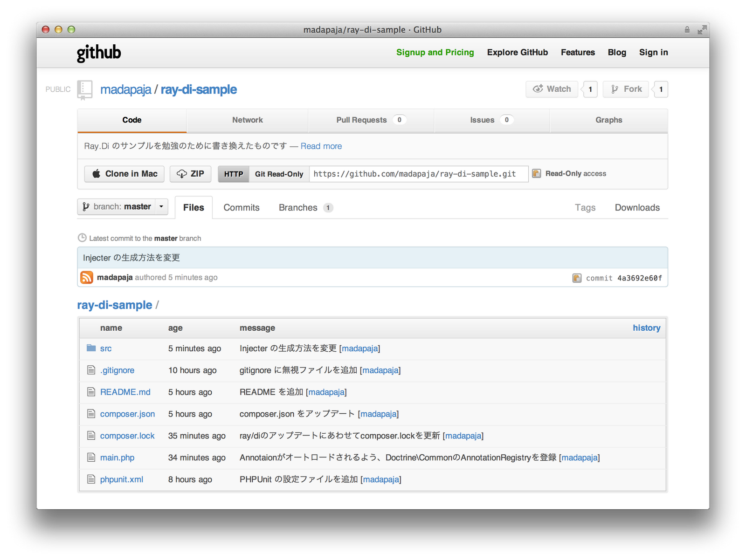Copy clone URL via clipboard icon
The width and height of the screenshot is (746, 560).
click(x=537, y=173)
